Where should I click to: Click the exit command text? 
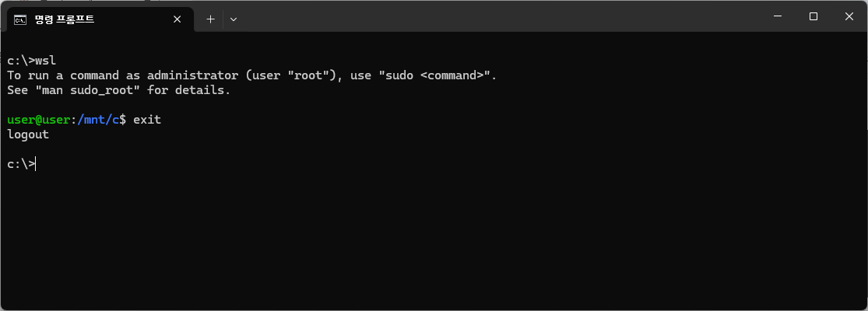[147, 120]
